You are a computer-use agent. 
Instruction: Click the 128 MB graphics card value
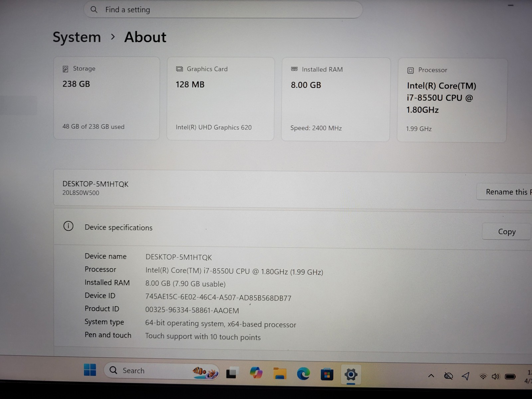(x=190, y=84)
